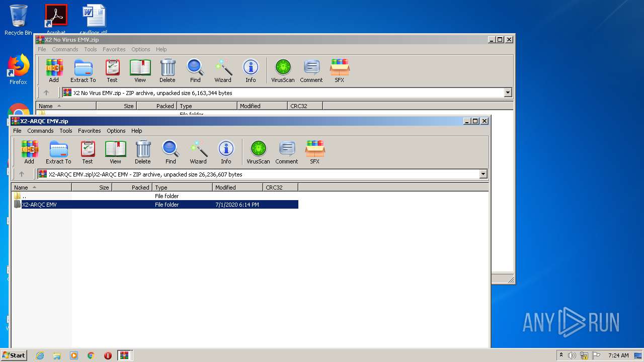Open Firefox desktop shortcut
The image size is (644, 362).
18,69
